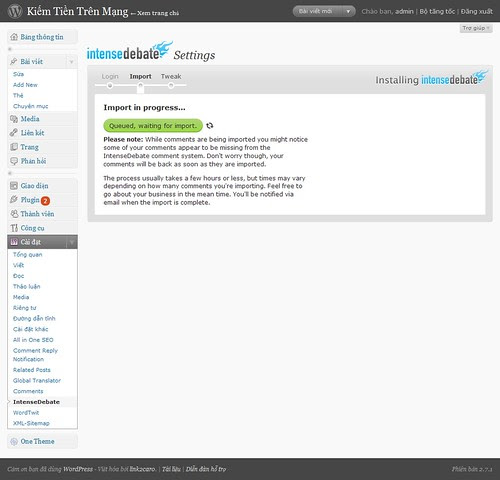Expand the Bài viết menu arrow

(71, 62)
